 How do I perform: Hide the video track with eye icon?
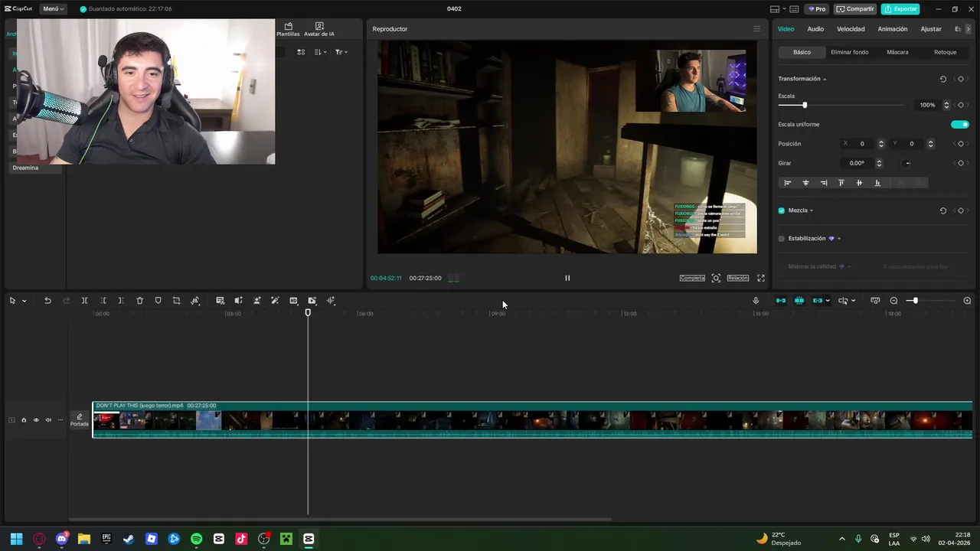coord(36,420)
